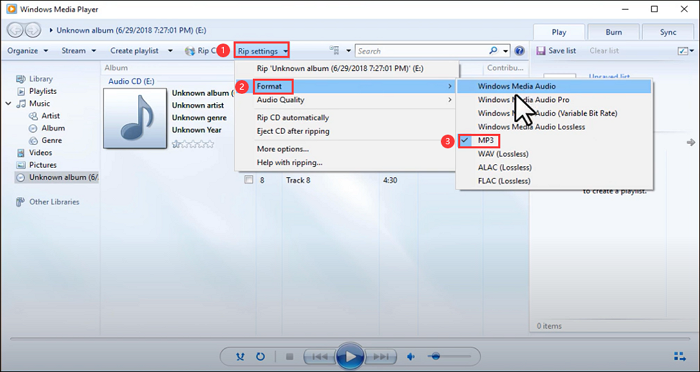Click the Help question mark icon
The image size is (700, 372).
(x=519, y=51)
